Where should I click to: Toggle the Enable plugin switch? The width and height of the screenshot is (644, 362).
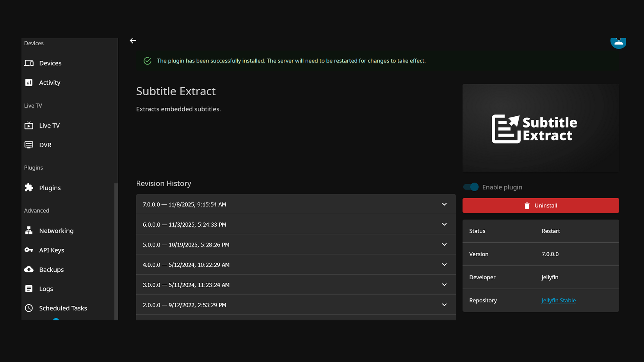pyautogui.click(x=471, y=187)
